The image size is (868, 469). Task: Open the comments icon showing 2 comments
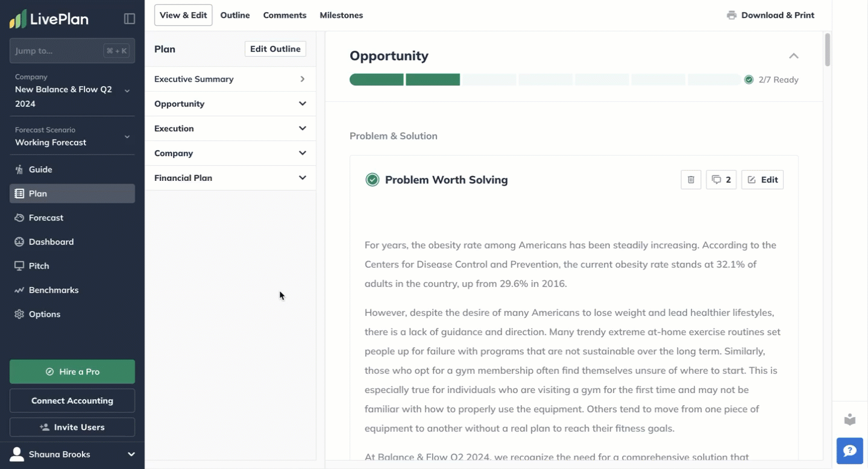point(721,180)
